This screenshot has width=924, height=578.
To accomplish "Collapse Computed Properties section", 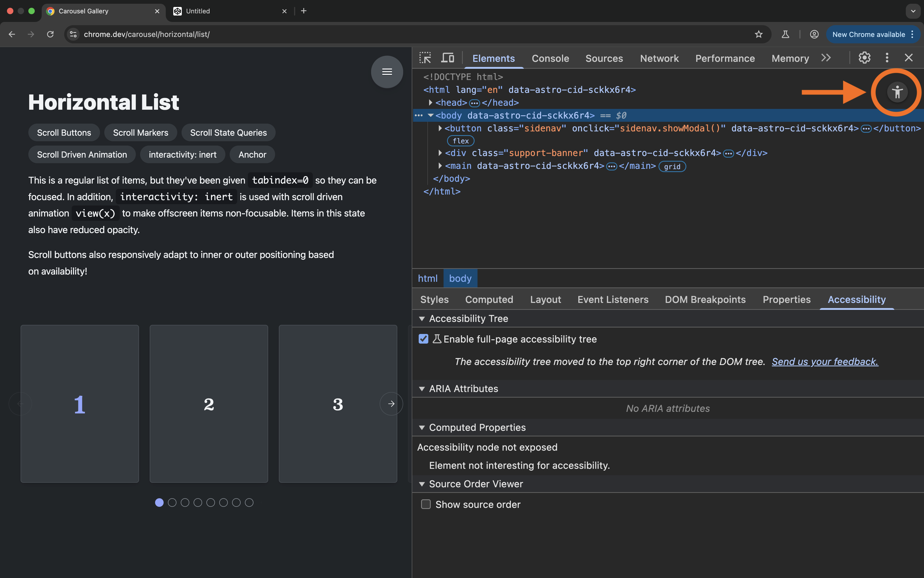I will tap(422, 428).
